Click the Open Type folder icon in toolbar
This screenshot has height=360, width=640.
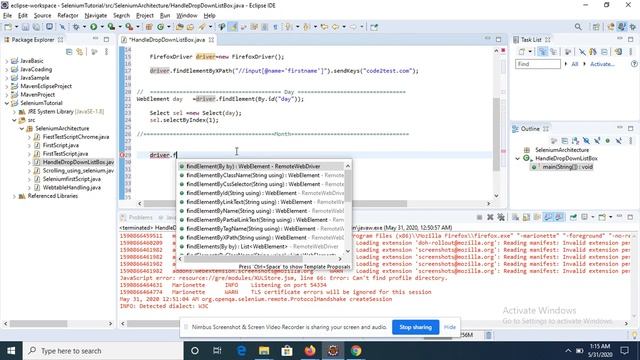click(180, 27)
